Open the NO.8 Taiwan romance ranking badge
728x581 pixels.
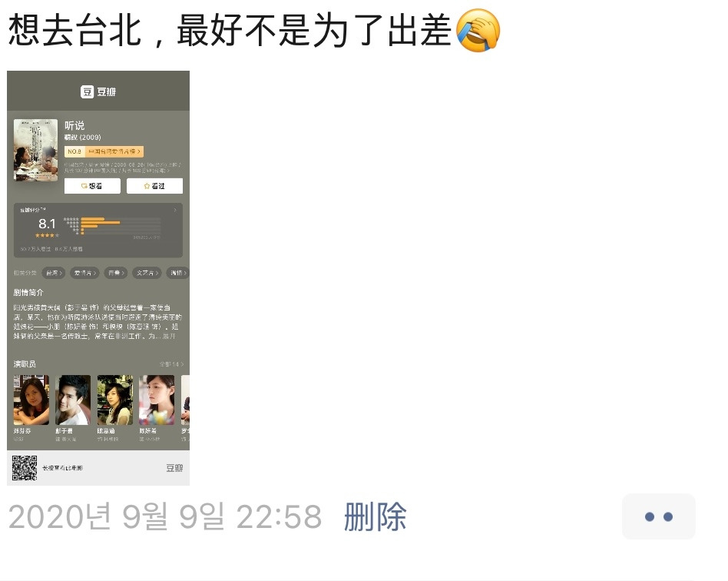[104, 151]
